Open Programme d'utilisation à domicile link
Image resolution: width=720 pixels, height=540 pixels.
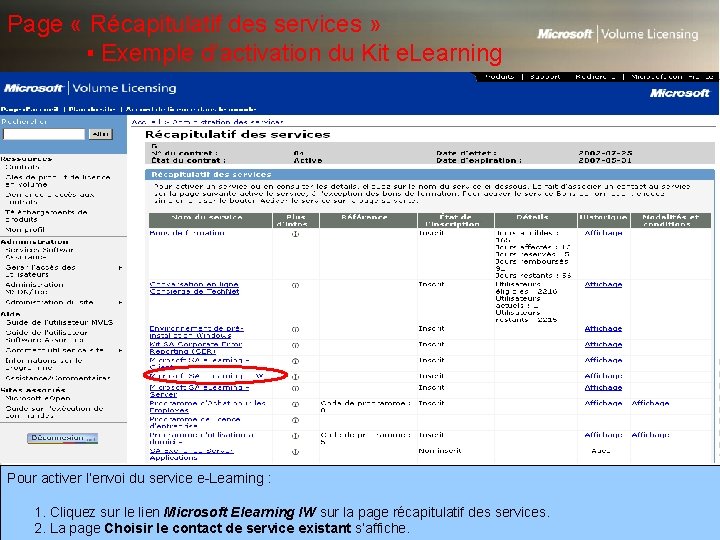tap(202, 438)
